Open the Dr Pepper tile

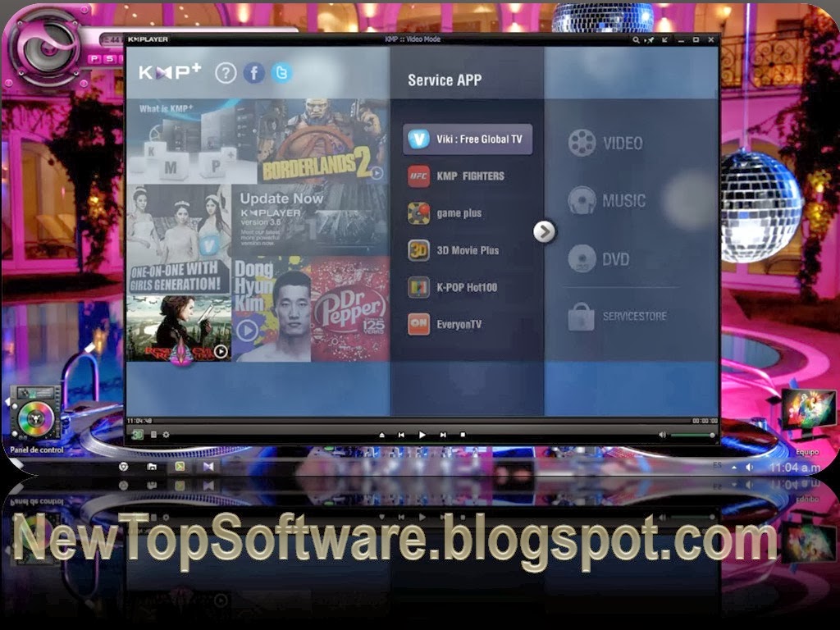(x=349, y=308)
